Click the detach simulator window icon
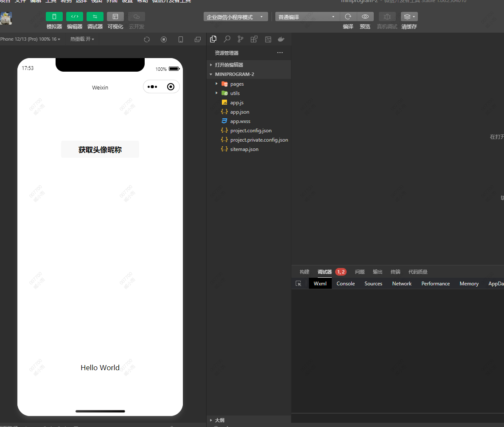Image resolution: width=504 pixels, height=427 pixels. click(x=198, y=39)
